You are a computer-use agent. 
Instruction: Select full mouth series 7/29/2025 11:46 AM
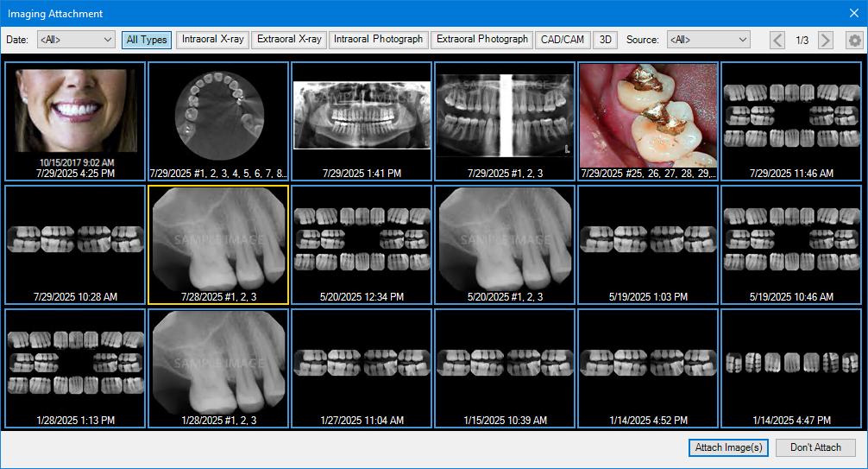click(791, 122)
